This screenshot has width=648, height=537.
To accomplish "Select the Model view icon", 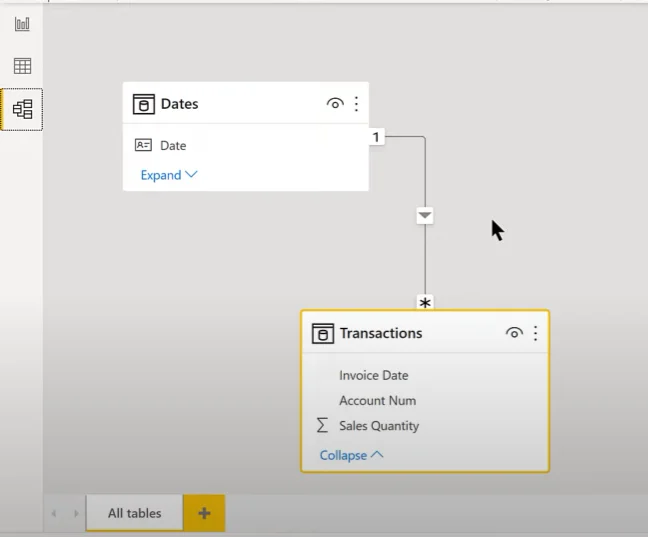I will [x=22, y=109].
